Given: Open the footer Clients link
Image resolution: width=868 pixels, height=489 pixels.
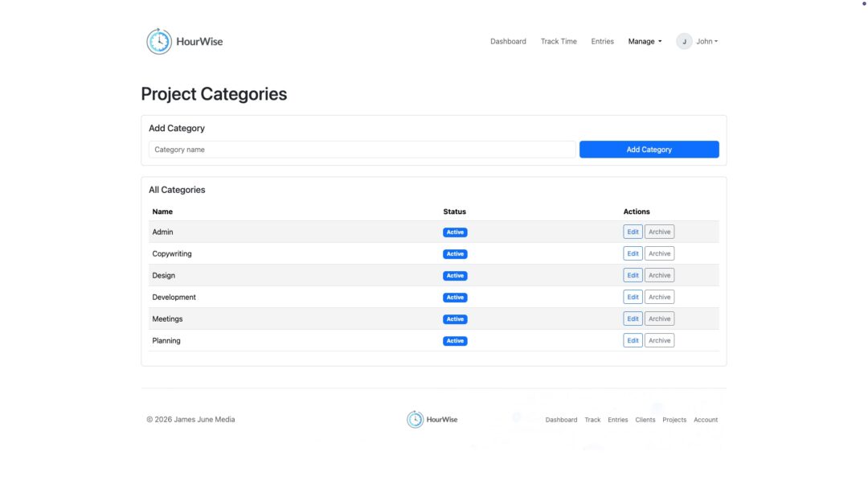Looking at the screenshot, I should pyautogui.click(x=645, y=420).
